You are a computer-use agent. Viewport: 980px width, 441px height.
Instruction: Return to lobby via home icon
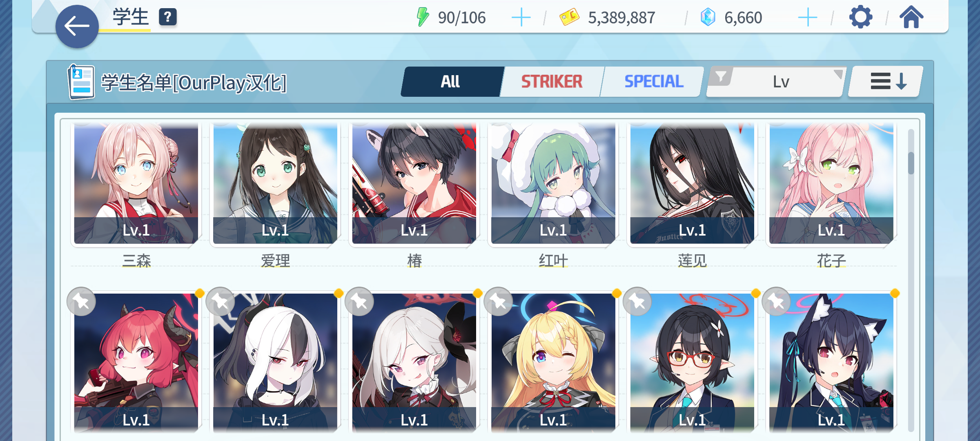click(911, 17)
